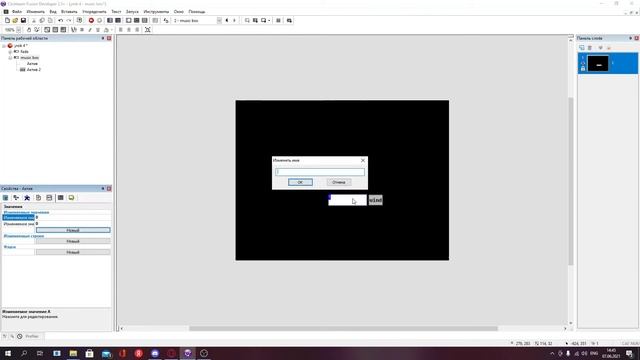This screenshot has width=640, height=360.
Task: Select the "music box" frame in the tree
Action: pyautogui.click(x=29, y=58)
